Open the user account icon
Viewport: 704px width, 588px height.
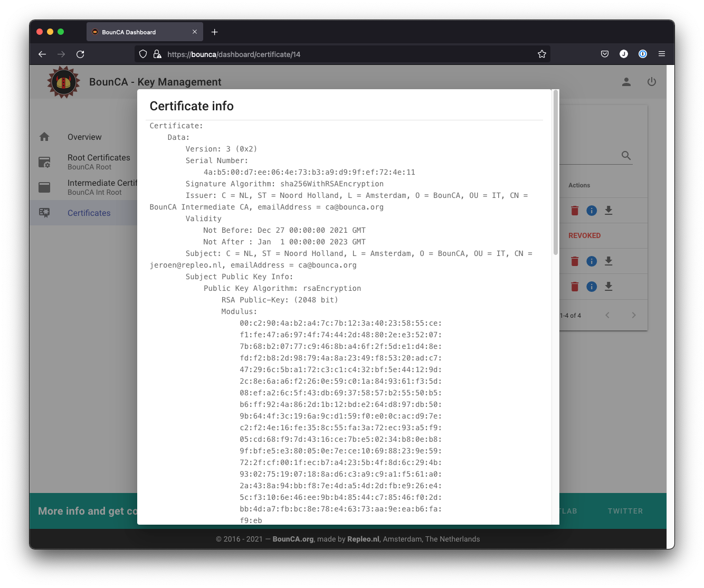626,82
